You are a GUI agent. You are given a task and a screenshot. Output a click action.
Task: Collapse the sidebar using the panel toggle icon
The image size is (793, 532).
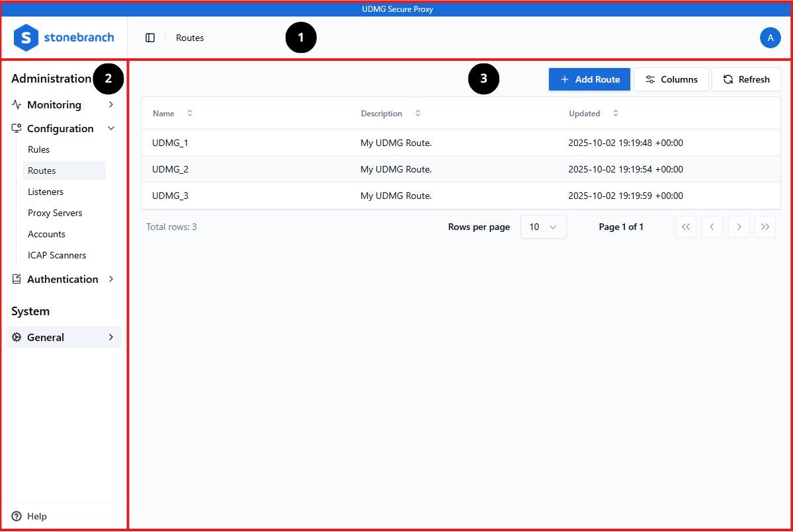click(x=149, y=38)
